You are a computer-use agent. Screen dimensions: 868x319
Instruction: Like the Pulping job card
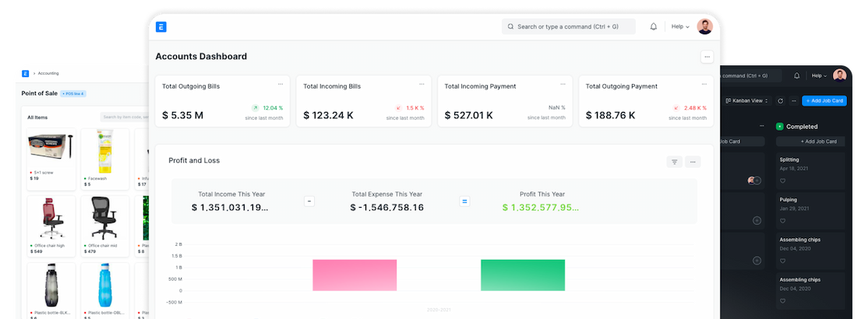[783, 220]
